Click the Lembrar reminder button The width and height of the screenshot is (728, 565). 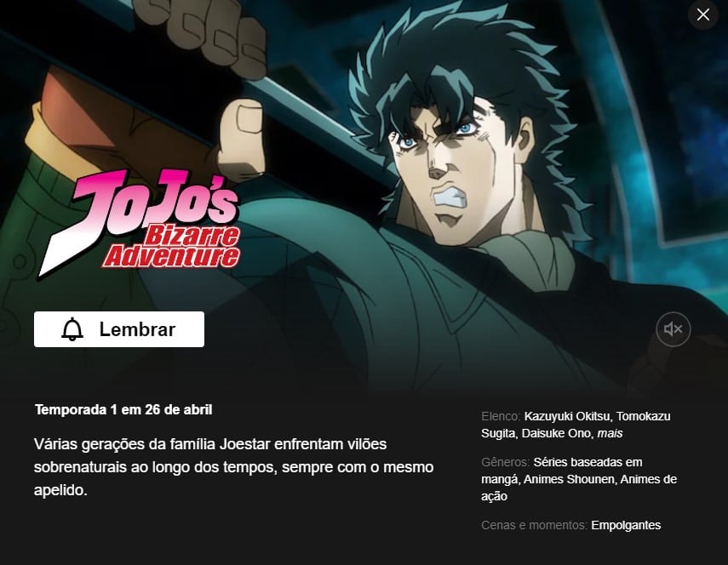[x=119, y=329]
